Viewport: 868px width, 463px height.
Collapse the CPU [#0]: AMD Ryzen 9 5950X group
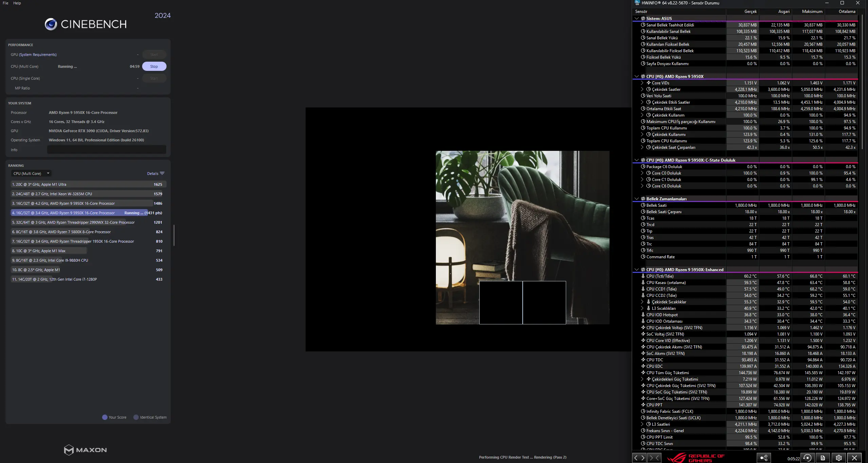coord(637,76)
